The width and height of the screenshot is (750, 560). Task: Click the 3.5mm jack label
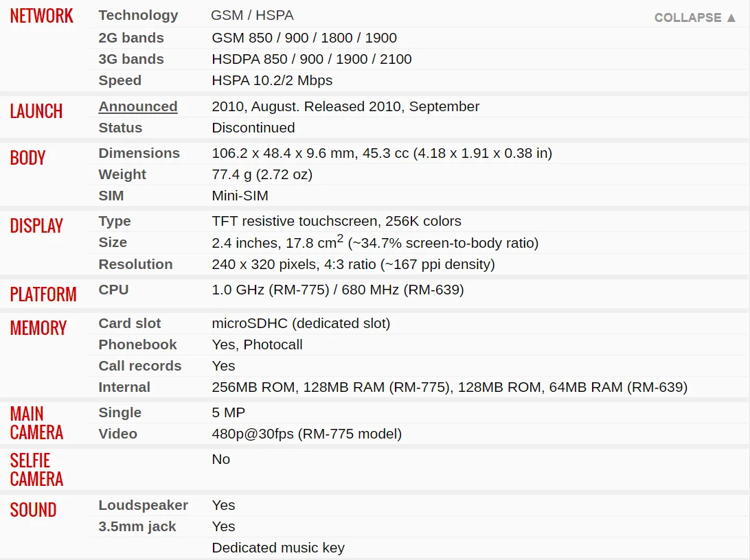(x=137, y=526)
